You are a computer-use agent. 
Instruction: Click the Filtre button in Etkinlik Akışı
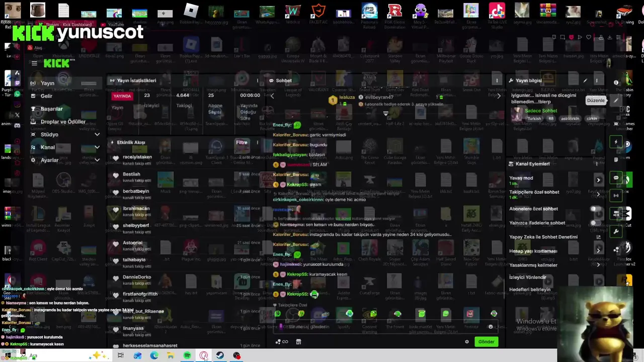(x=242, y=142)
